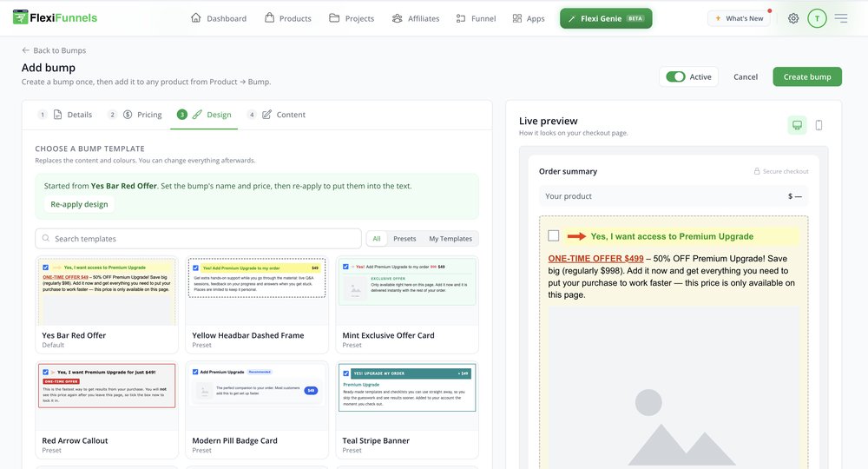Choose Modern Pill Badge Card template
The width and height of the screenshot is (868, 469).
point(257,410)
